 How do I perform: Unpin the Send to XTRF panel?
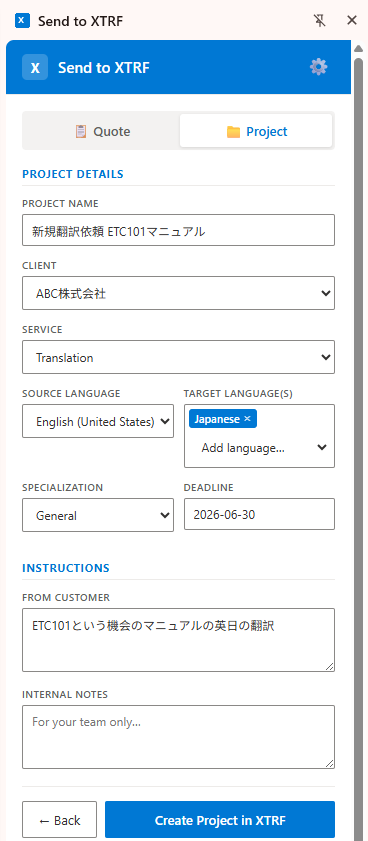(320, 20)
